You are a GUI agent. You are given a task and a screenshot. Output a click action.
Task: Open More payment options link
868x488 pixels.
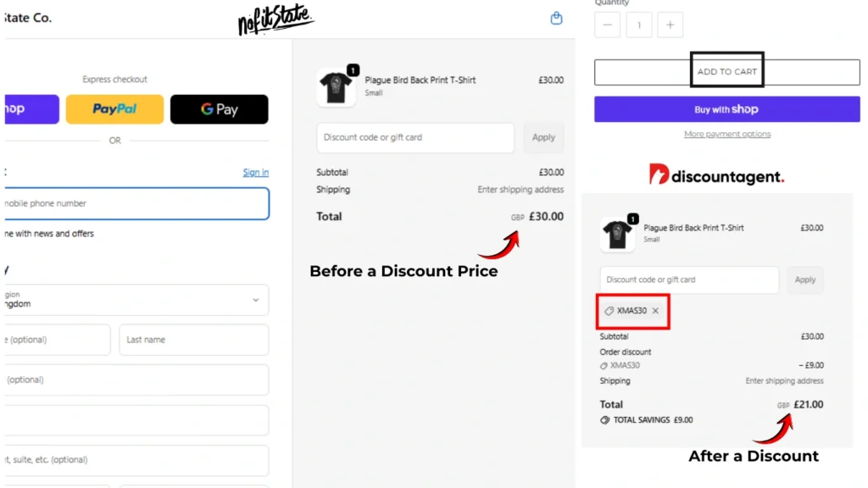tap(726, 134)
